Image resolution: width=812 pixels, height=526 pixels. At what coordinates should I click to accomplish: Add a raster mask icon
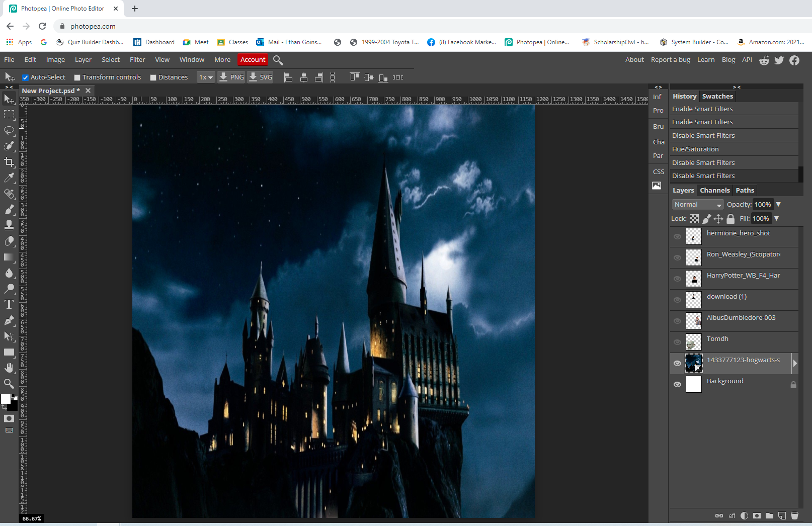pyautogui.click(x=757, y=515)
